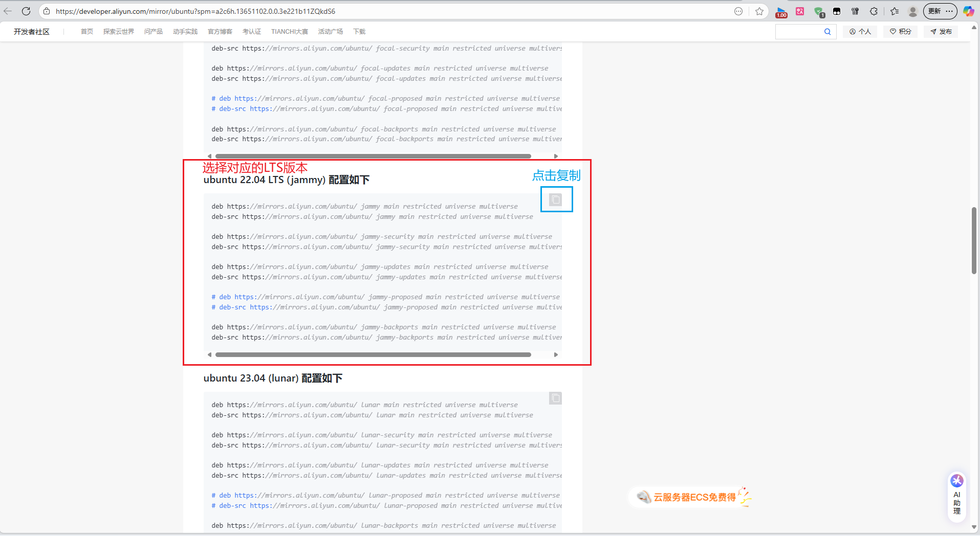Open the Favorites list icon

pos(895,11)
